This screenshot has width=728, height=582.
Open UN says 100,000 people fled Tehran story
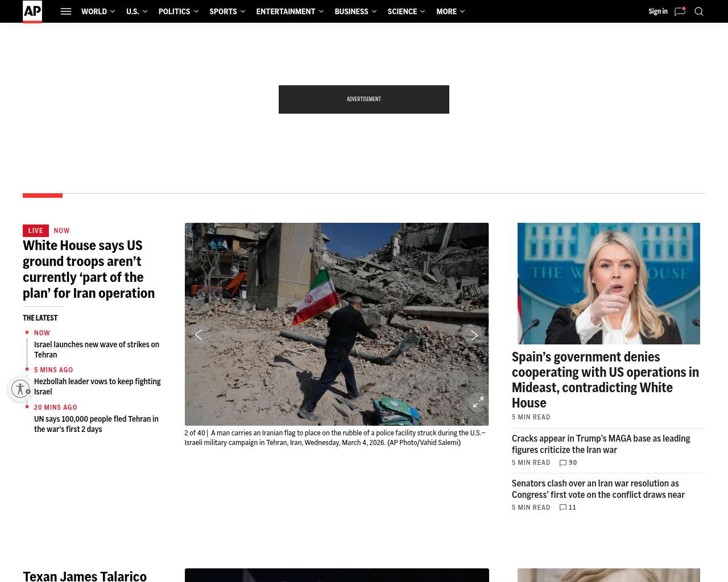pos(96,424)
